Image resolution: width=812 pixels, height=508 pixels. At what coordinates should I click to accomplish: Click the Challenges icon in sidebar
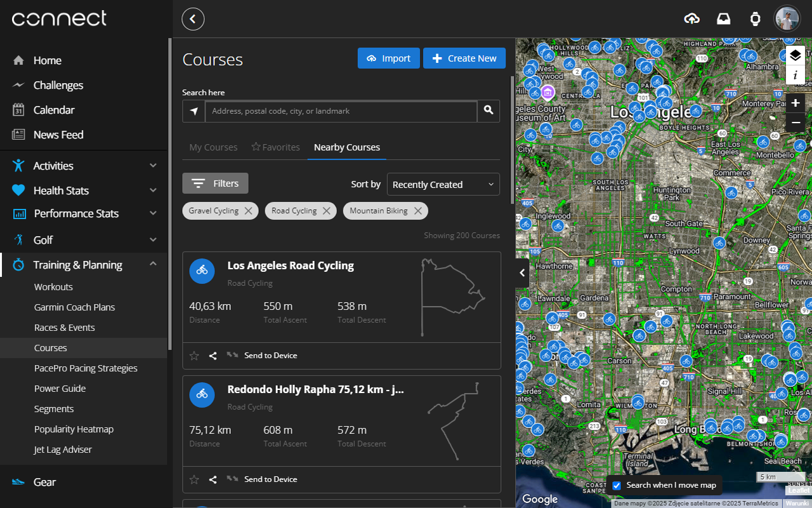coord(18,85)
